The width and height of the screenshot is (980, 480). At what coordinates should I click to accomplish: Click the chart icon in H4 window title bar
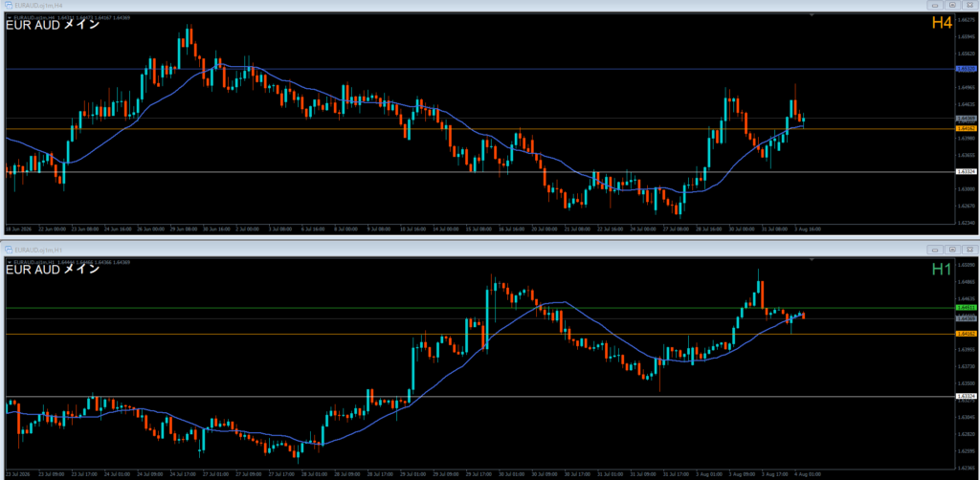click(8, 5)
